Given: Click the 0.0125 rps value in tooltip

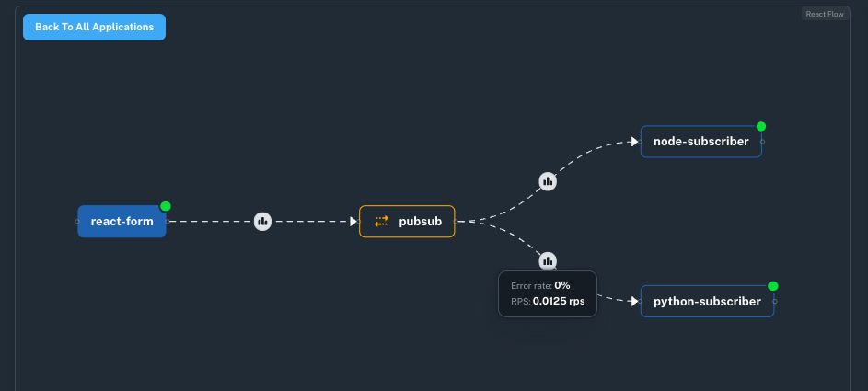Looking at the screenshot, I should [x=559, y=302].
